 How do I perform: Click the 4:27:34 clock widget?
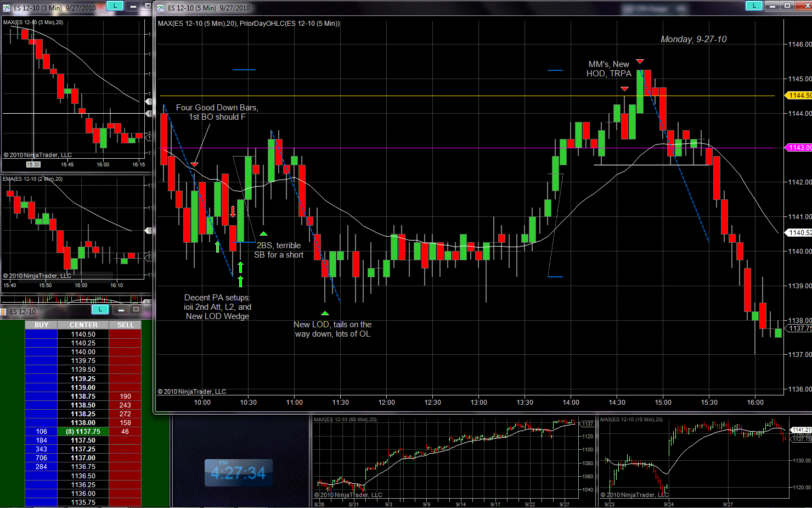238,473
